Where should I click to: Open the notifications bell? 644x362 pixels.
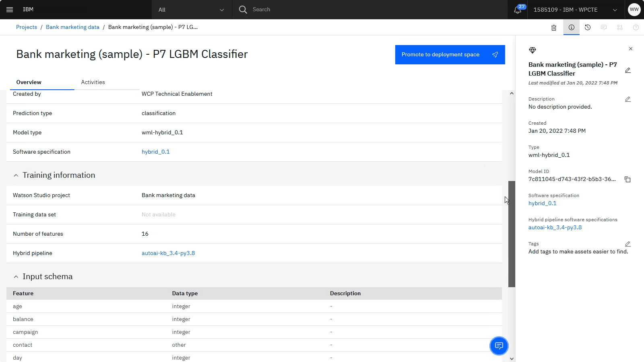click(x=518, y=10)
